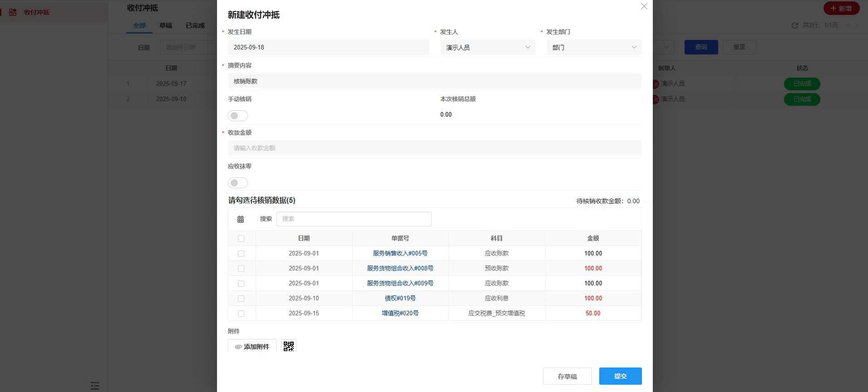
Task: Click the 发生日期 field showing 2025-09-18
Action: click(328, 47)
